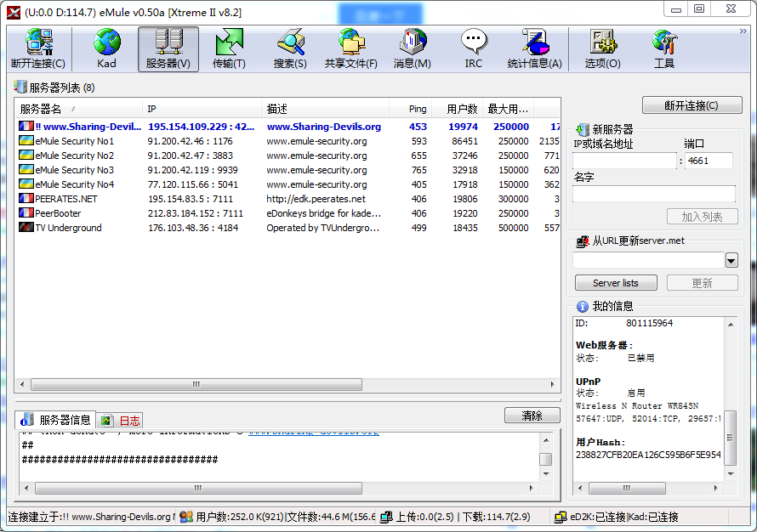Click the Disconnect (断开连接) button on right panel
The width and height of the screenshot is (757, 532).
click(692, 105)
